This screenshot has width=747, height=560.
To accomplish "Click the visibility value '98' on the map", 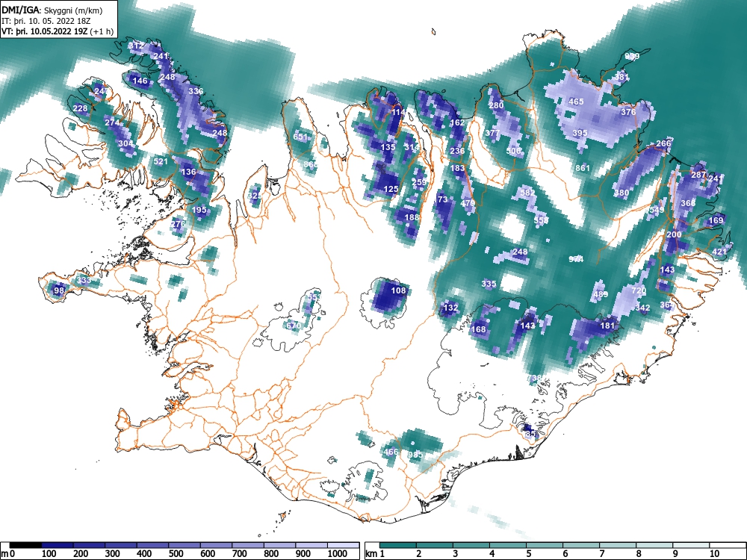I will [x=59, y=290].
